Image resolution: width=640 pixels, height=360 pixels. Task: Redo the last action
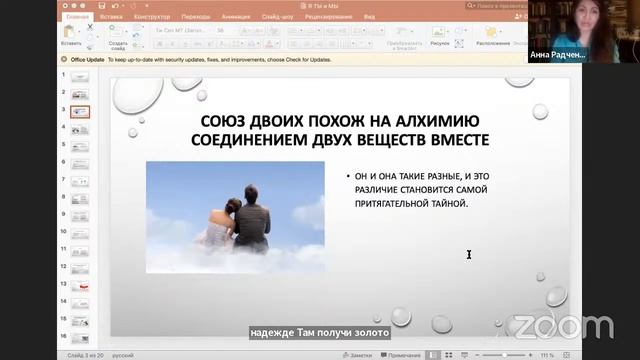coord(133,6)
